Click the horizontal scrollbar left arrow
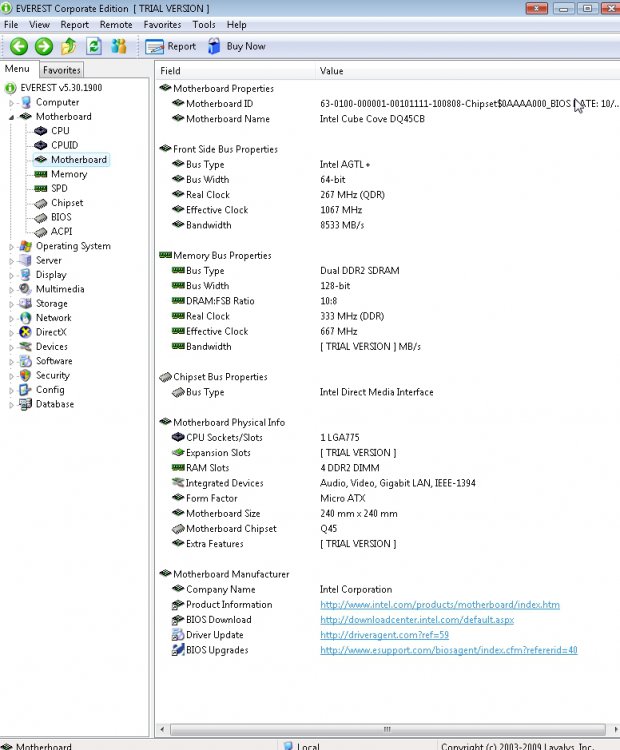 point(163,729)
